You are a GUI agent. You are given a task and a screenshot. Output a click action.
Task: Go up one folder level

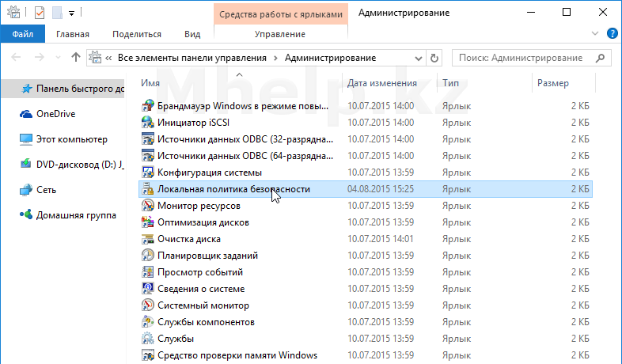tap(75, 58)
